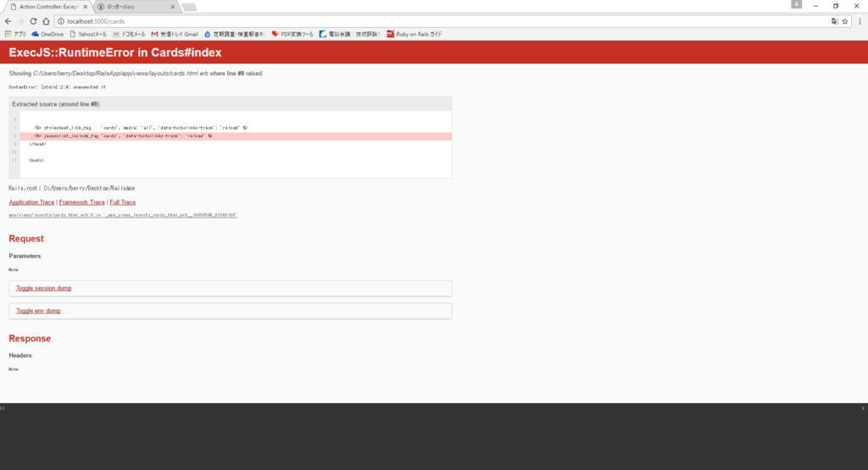Switch to the Action Controller Exception tab

click(47, 7)
